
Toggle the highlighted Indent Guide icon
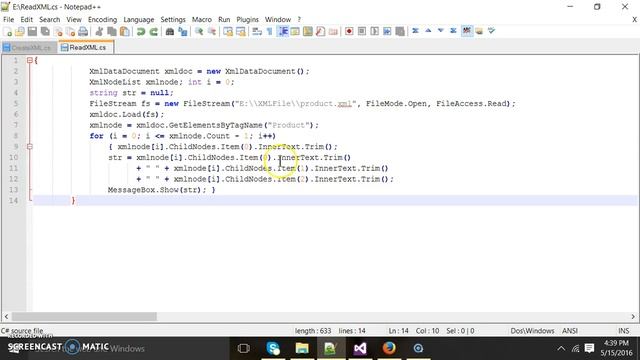click(x=282, y=31)
